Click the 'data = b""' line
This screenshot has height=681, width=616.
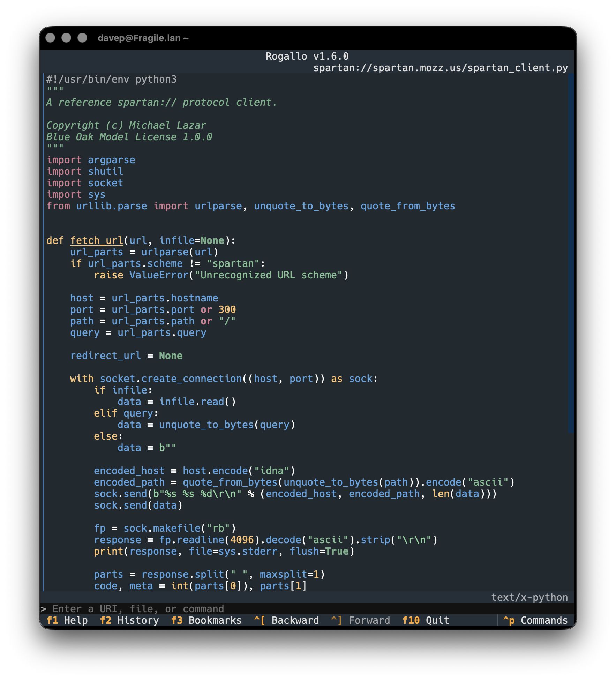pos(147,448)
